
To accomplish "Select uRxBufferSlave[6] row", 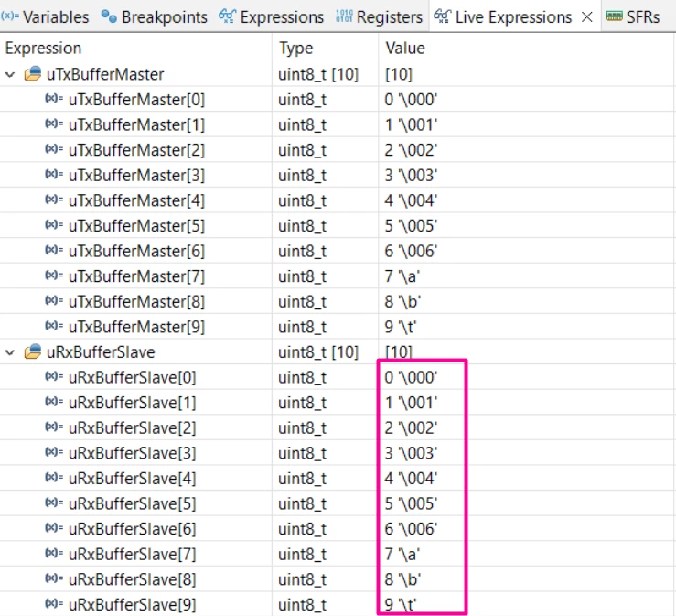I will point(338,529).
